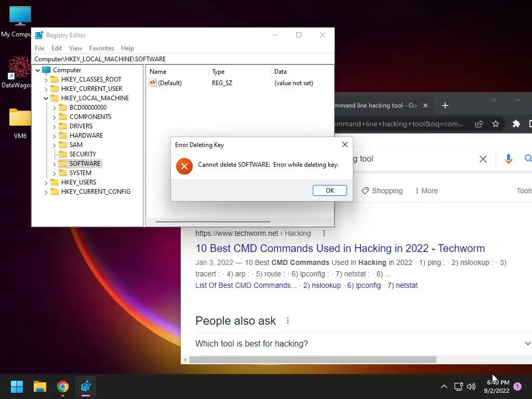Click the HKEY_CLASSES_ROOT folder icon
The image size is (532, 399).
point(55,79)
